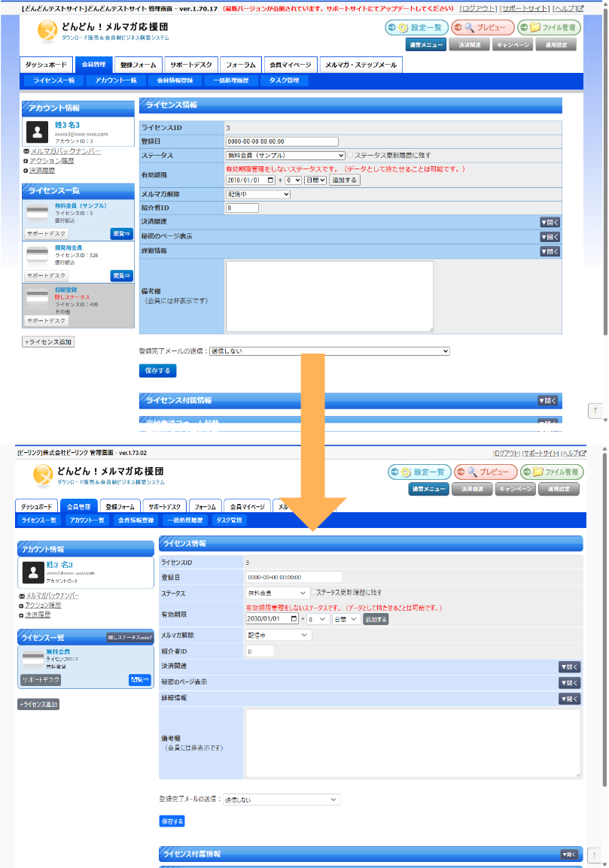
Task: Toggle the 隠しステータスon/off button in ライセンス一覧
Action: [x=129, y=638]
